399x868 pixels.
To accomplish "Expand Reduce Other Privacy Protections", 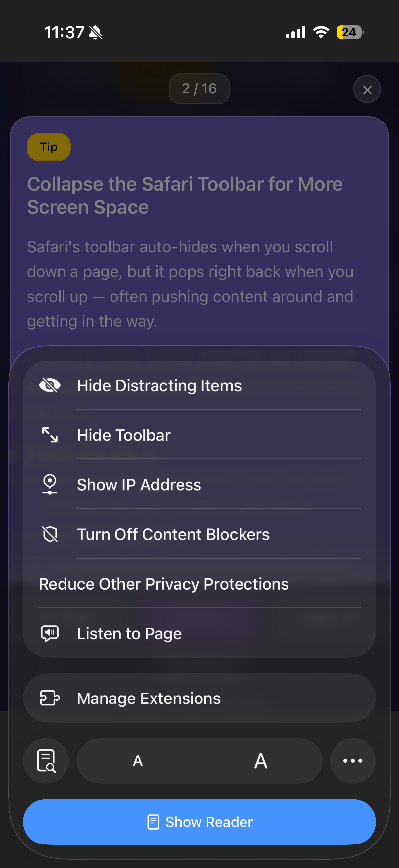I will [x=163, y=584].
